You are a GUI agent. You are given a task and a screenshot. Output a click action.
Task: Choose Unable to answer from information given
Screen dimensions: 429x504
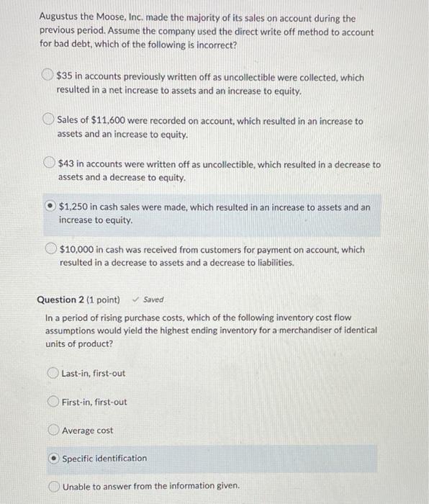click(54, 486)
